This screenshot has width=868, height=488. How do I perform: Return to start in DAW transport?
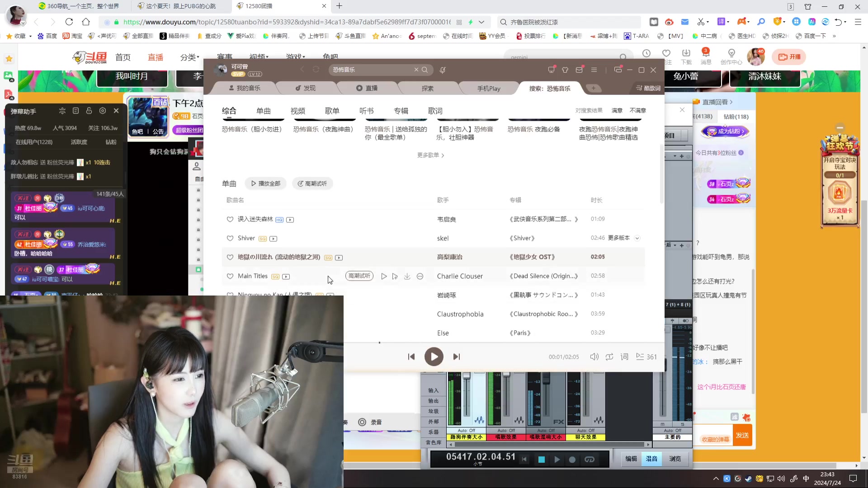click(524, 460)
